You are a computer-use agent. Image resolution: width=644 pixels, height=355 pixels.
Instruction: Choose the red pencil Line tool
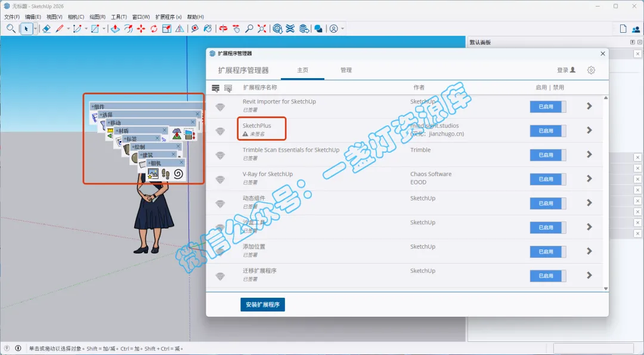pos(60,29)
